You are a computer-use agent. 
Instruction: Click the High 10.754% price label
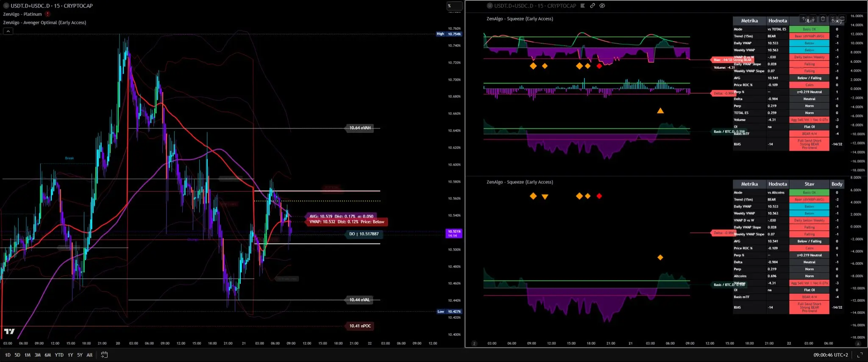coord(449,34)
